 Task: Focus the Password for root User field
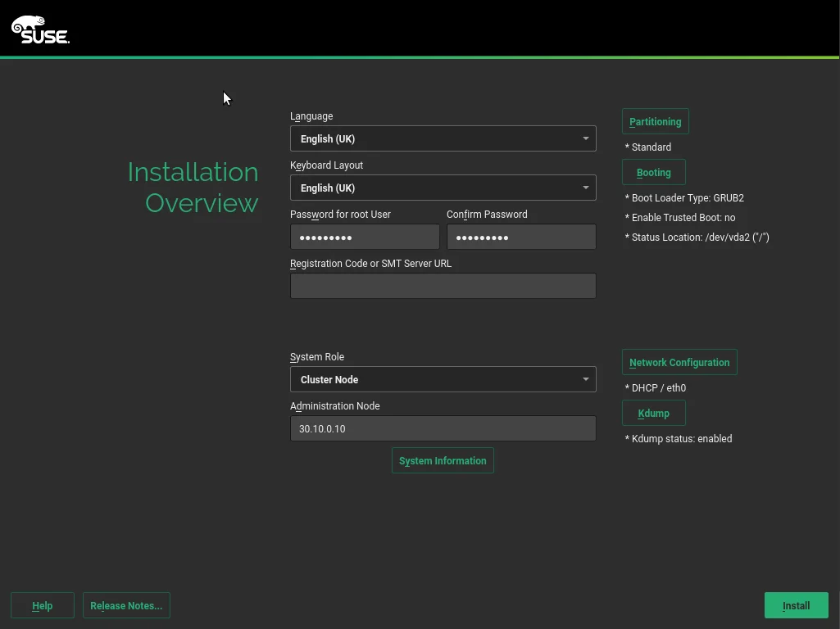coord(365,237)
